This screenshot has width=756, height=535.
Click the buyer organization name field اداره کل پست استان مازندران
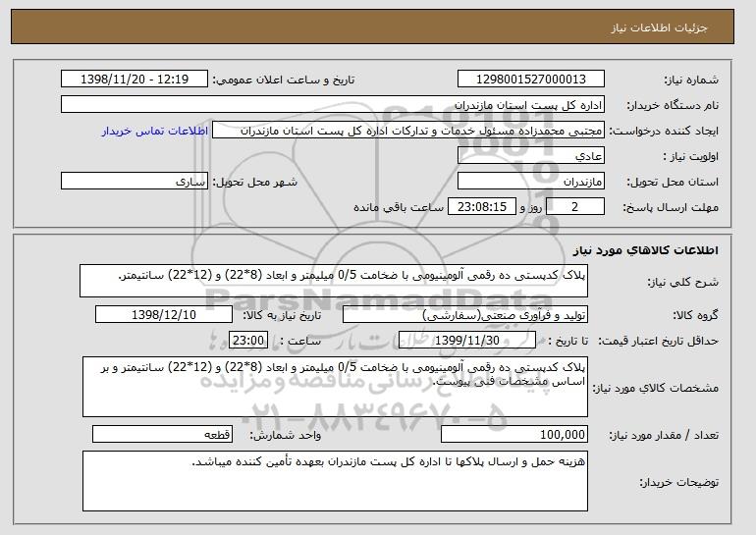[x=333, y=105]
